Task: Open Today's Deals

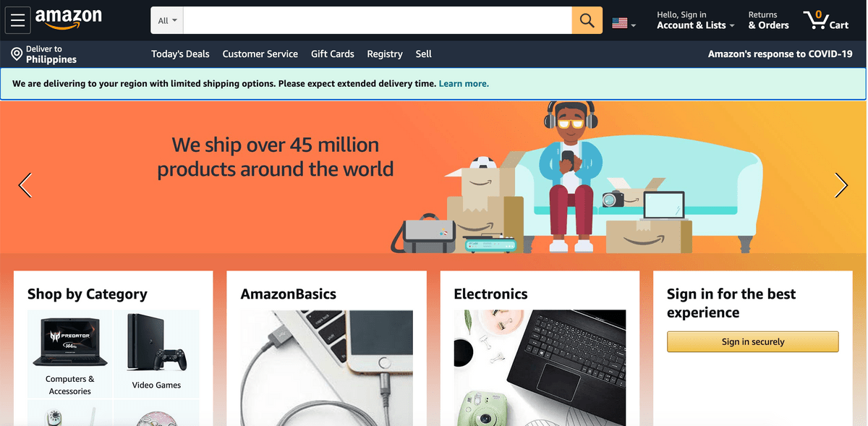Action: [180, 54]
